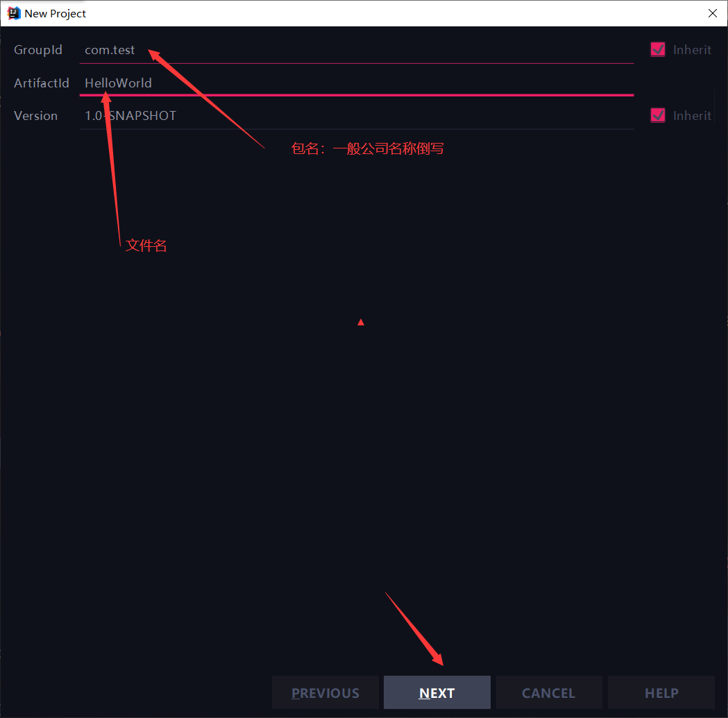Click the GroupId field containing com.test
This screenshot has width=728, height=718.
(357, 50)
